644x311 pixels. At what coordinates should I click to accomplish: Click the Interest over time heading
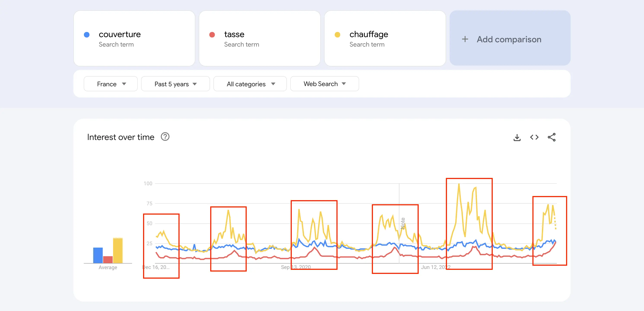point(121,137)
